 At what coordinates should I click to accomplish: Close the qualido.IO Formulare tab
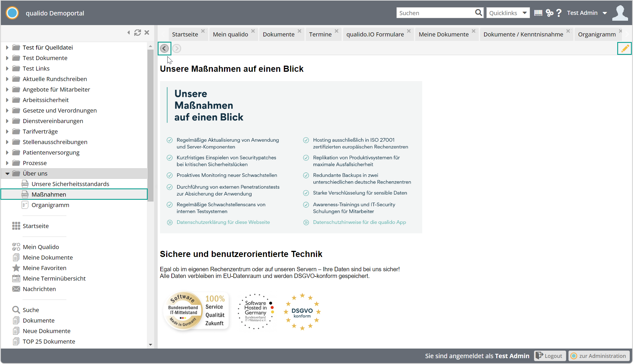pos(409,31)
